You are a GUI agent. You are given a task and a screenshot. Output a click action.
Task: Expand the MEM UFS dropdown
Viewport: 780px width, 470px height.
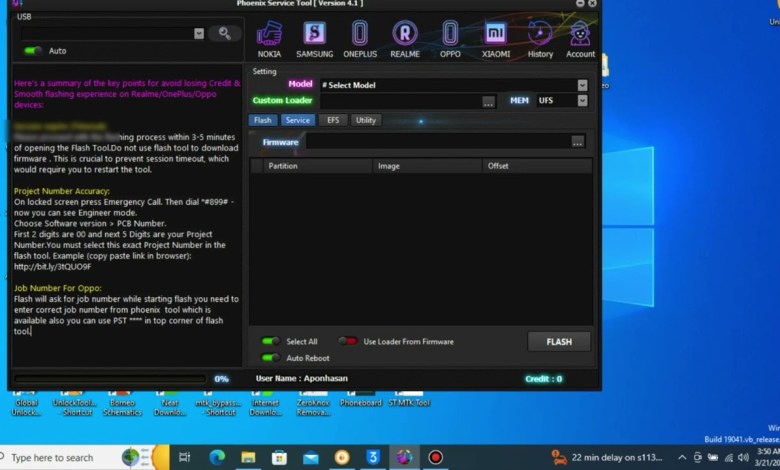coord(583,100)
